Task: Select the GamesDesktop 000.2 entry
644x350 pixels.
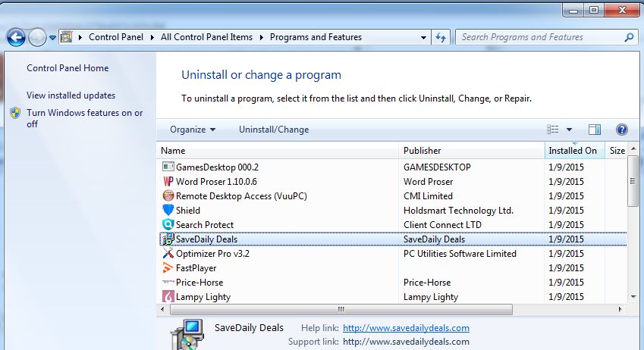Action: (x=217, y=167)
